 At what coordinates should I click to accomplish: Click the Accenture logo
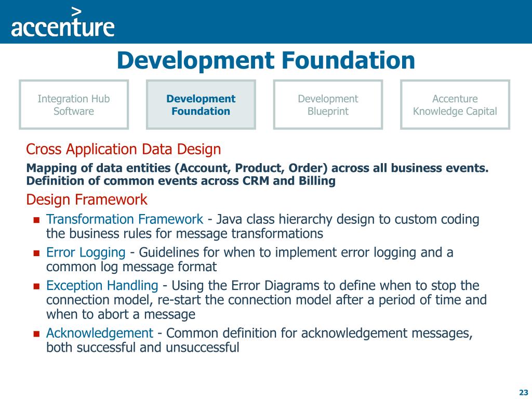click(x=63, y=23)
